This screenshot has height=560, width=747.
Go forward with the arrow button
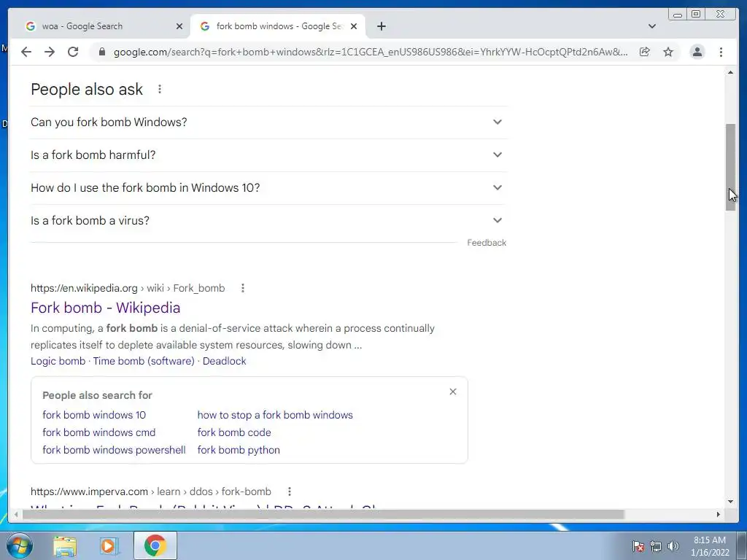coord(50,52)
